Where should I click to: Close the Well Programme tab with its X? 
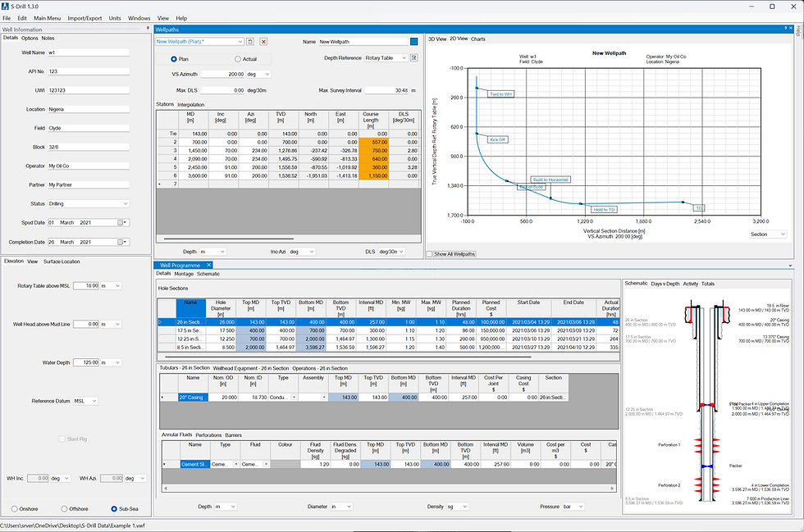(x=208, y=265)
